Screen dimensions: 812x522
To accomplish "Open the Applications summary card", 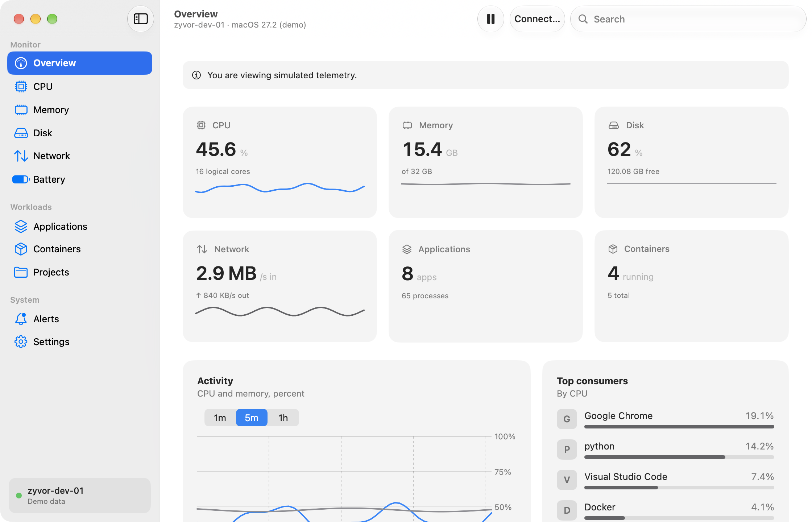I will 486,286.
